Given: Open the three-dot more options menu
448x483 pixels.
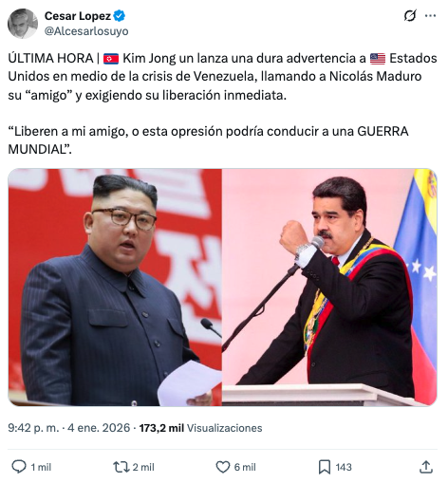Looking at the screenshot, I should pos(430,15).
